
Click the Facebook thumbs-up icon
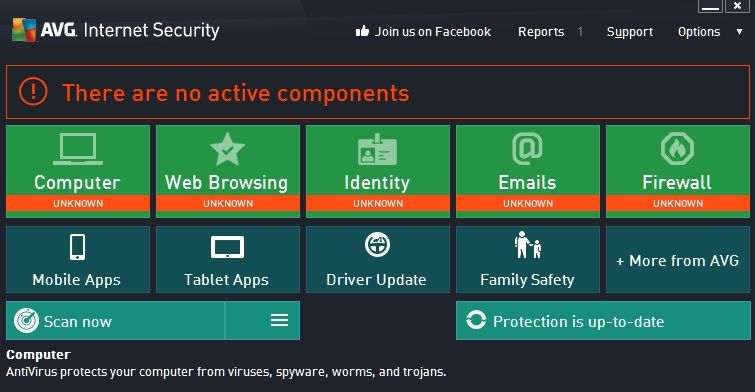pos(362,31)
